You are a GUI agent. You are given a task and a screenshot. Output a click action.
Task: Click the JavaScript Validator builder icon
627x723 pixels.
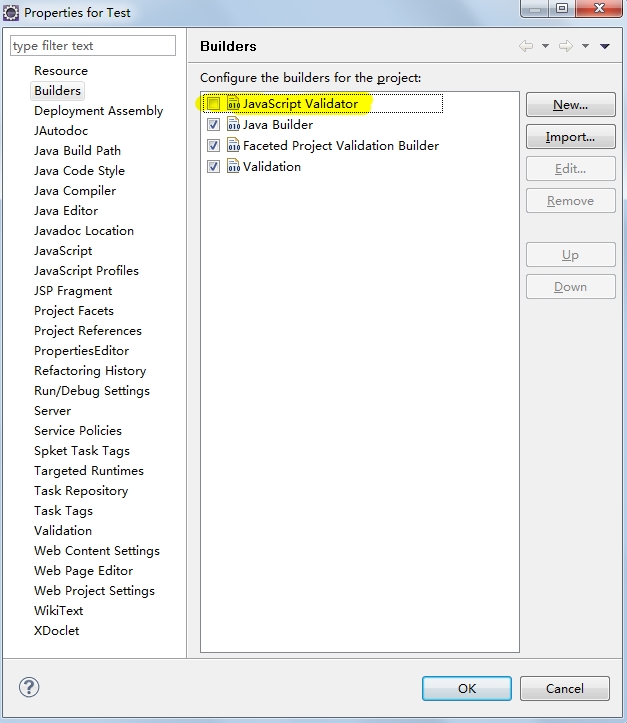(234, 103)
